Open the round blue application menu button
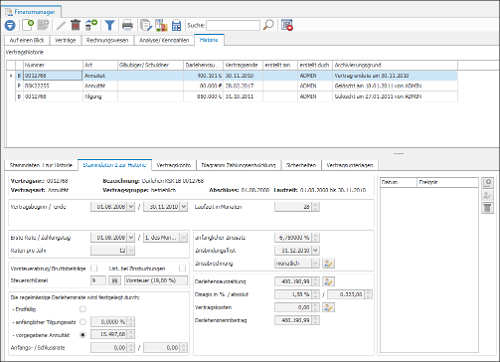 tap(10, 25)
